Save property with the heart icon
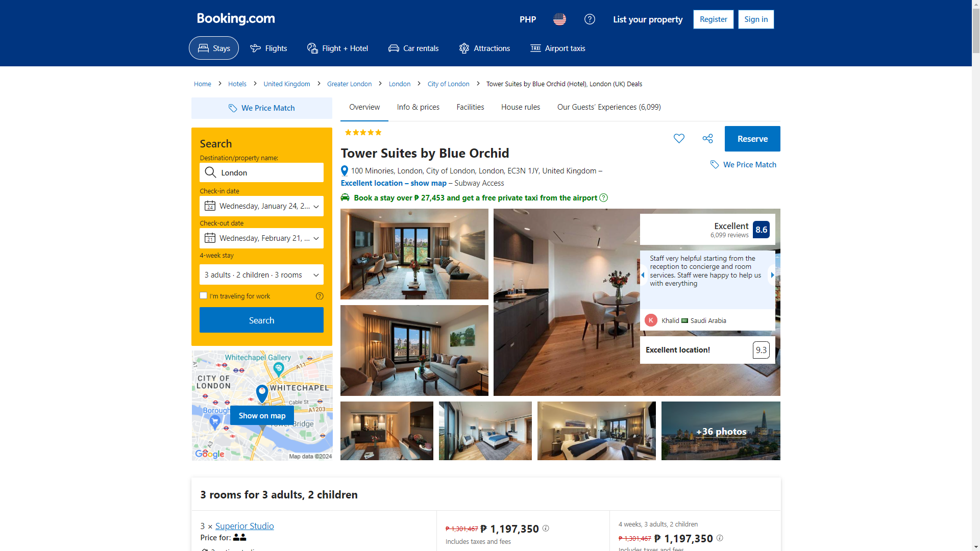The image size is (980, 551). 679,138
